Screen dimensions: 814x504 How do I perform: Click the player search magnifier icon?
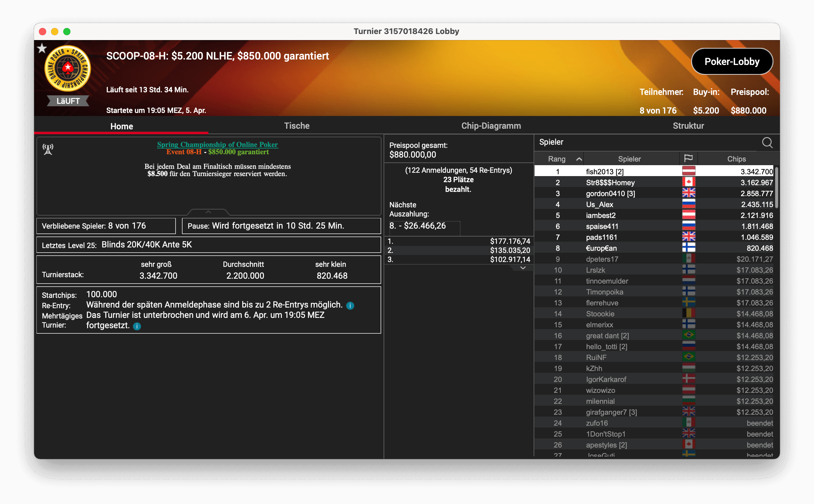[767, 143]
